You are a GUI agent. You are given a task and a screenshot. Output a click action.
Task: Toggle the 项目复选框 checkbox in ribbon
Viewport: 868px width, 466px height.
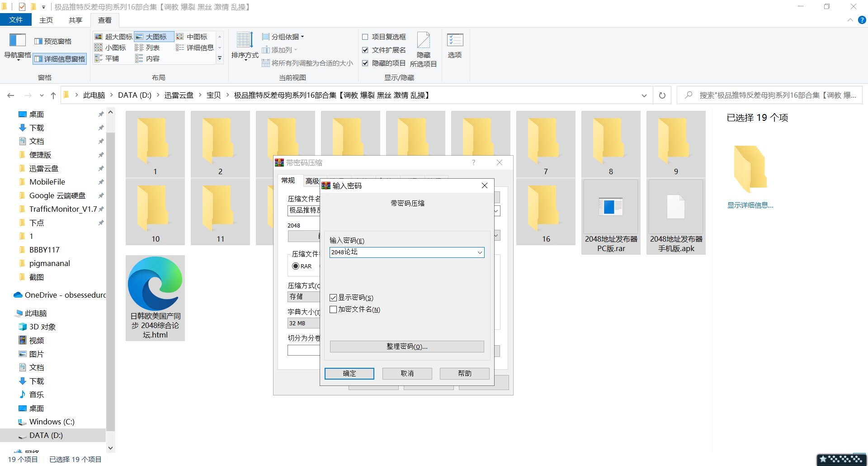click(365, 37)
